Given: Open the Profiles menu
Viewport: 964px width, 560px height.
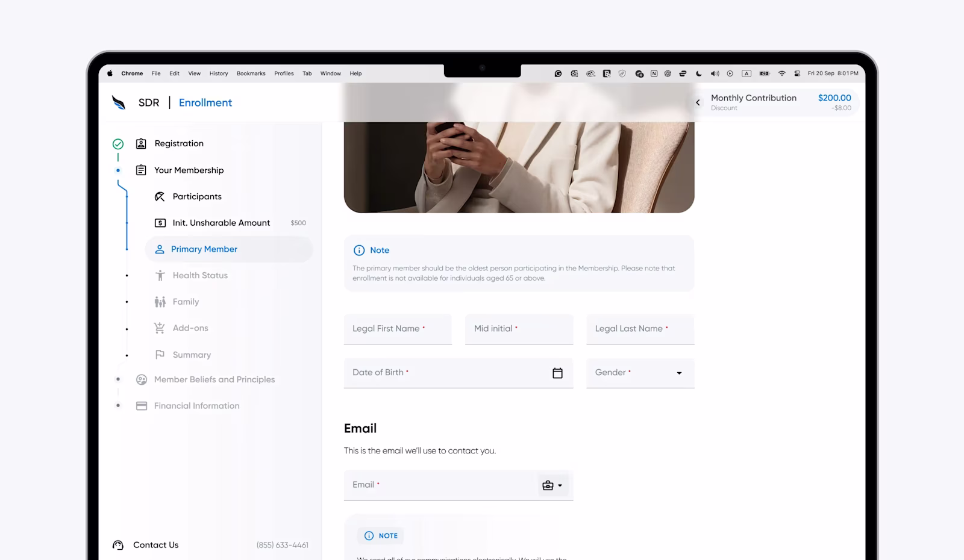Looking at the screenshot, I should (284, 73).
